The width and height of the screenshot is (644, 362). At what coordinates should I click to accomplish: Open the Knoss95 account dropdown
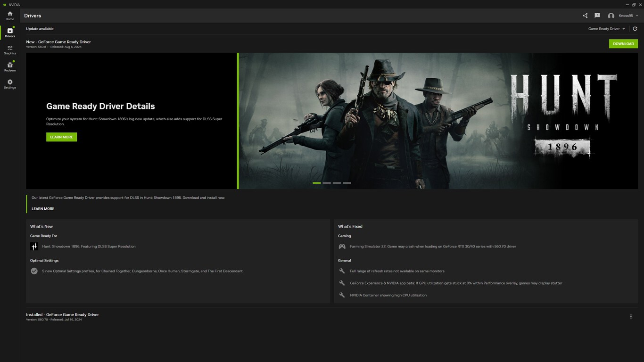point(628,16)
